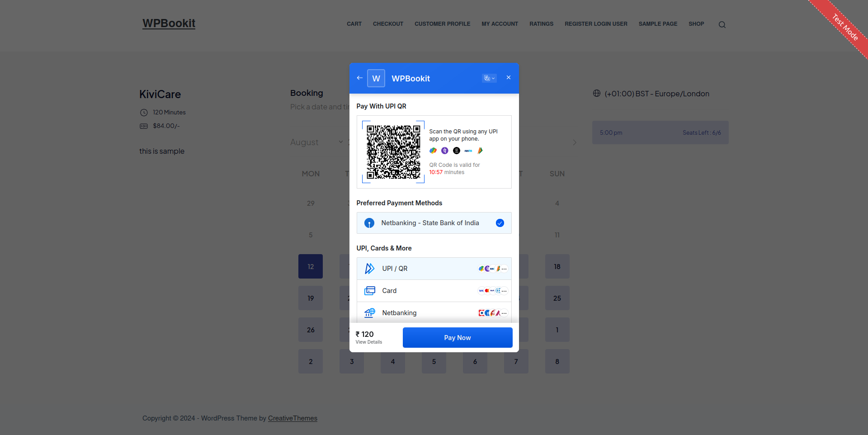
Task: Open View Details under the amount
Action: pyautogui.click(x=369, y=342)
